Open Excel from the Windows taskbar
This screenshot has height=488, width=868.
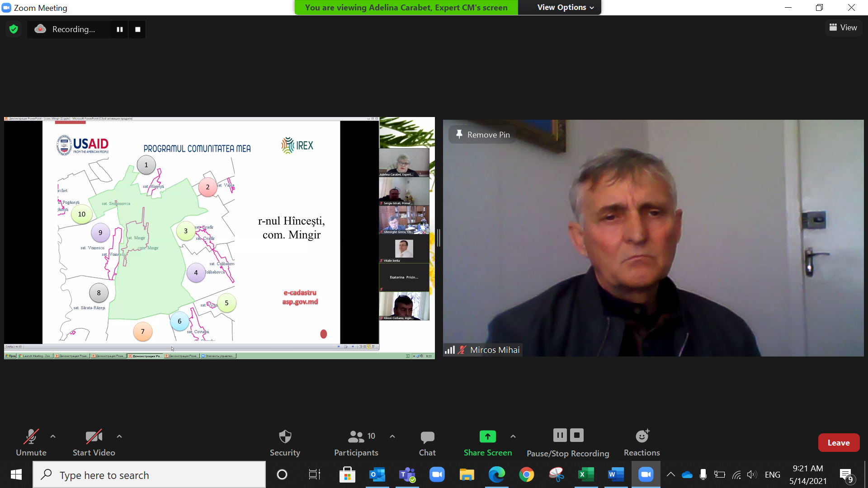586,474
